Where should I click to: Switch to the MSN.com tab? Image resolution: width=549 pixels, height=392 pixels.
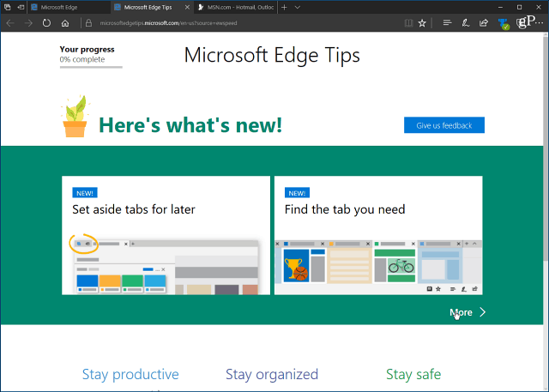tap(237, 7)
